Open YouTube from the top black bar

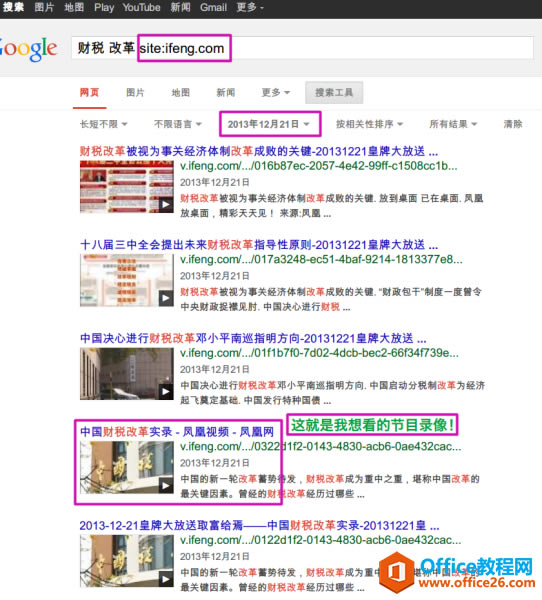tap(141, 7)
